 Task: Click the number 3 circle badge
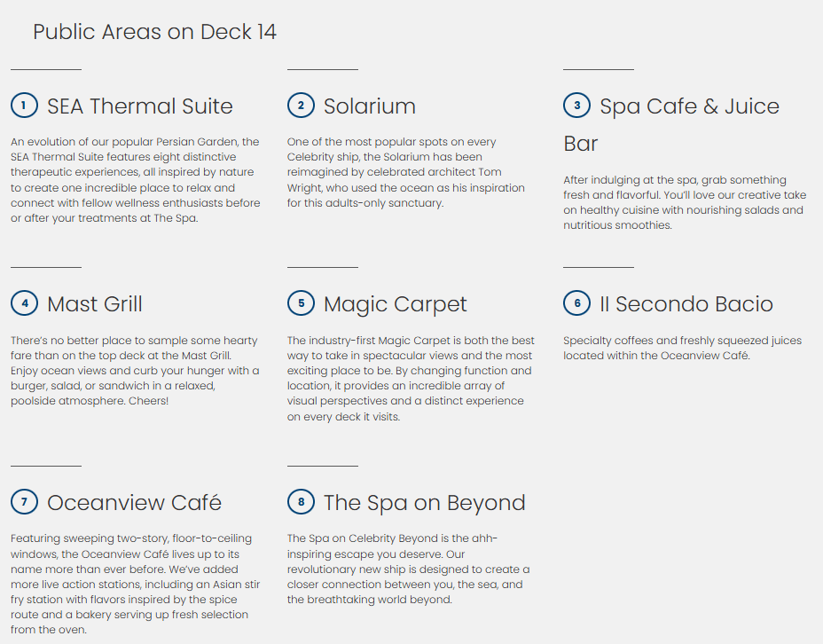pyautogui.click(x=576, y=106)
